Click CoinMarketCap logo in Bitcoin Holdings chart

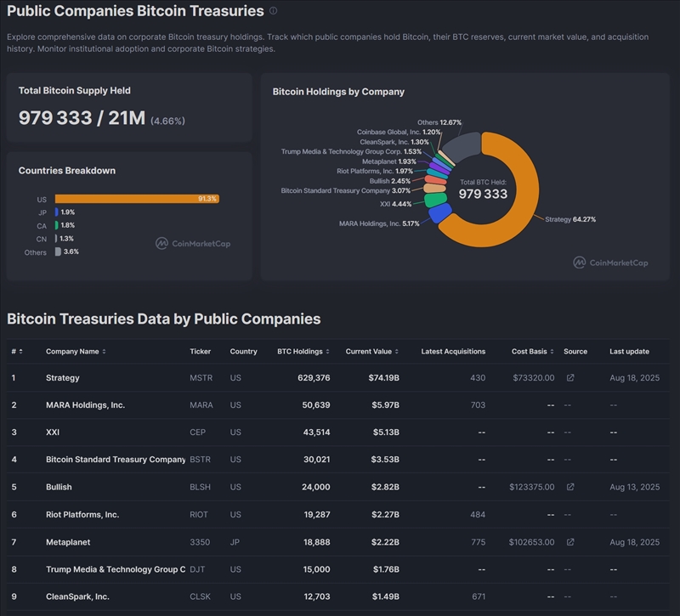[x=610, y=263]
